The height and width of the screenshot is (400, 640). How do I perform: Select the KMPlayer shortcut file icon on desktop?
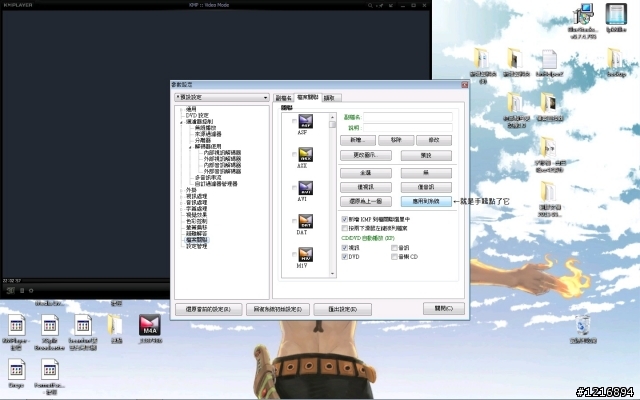16,325
